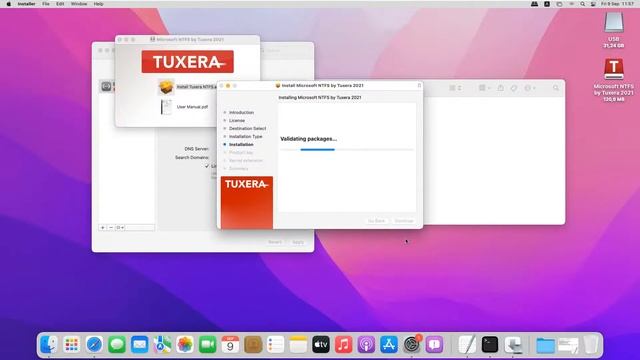Open Feedback Assistant from the Dock

(434, 345)
